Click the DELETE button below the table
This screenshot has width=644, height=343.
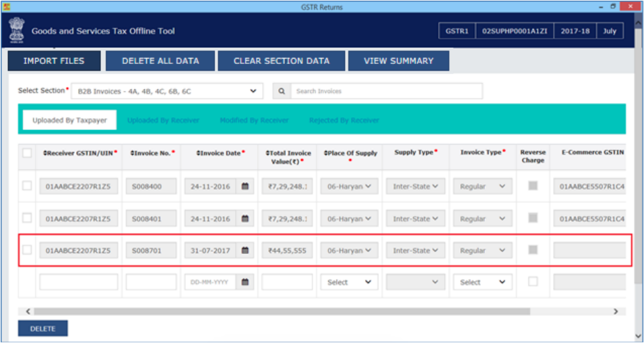coord(42,329)
